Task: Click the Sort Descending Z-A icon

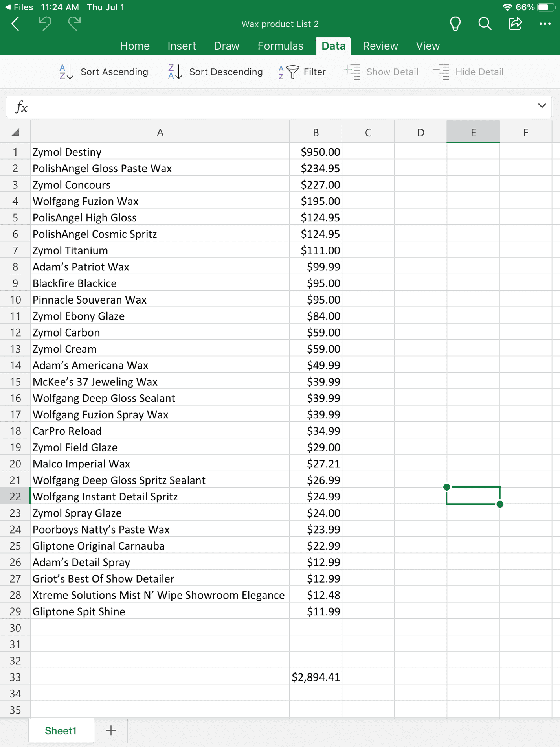Action: coord(175,72)
